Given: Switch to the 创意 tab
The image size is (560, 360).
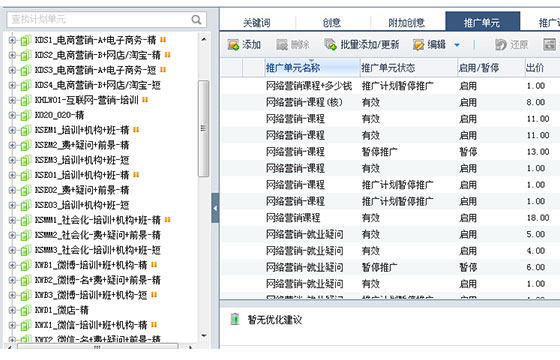Looking at the screenshot, I should [332, 23].
